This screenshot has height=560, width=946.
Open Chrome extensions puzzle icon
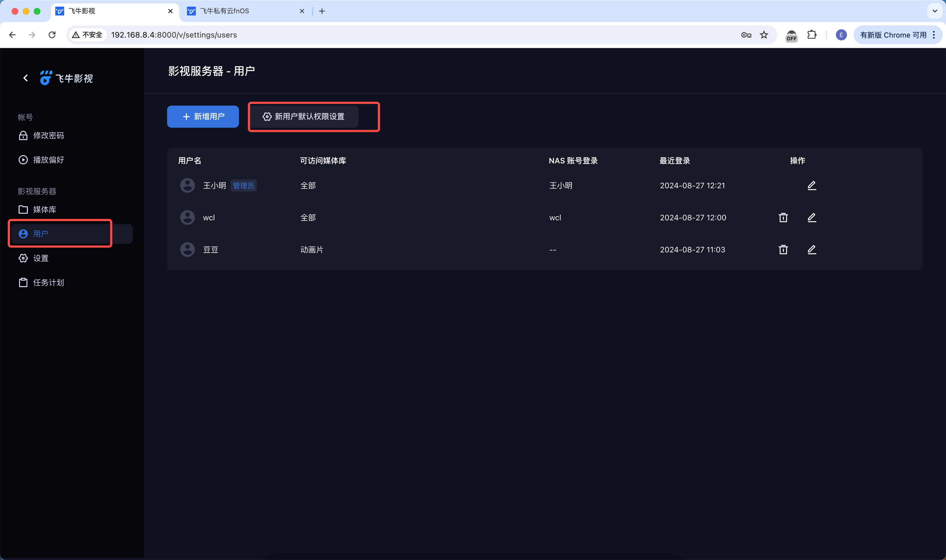[812, 35]
